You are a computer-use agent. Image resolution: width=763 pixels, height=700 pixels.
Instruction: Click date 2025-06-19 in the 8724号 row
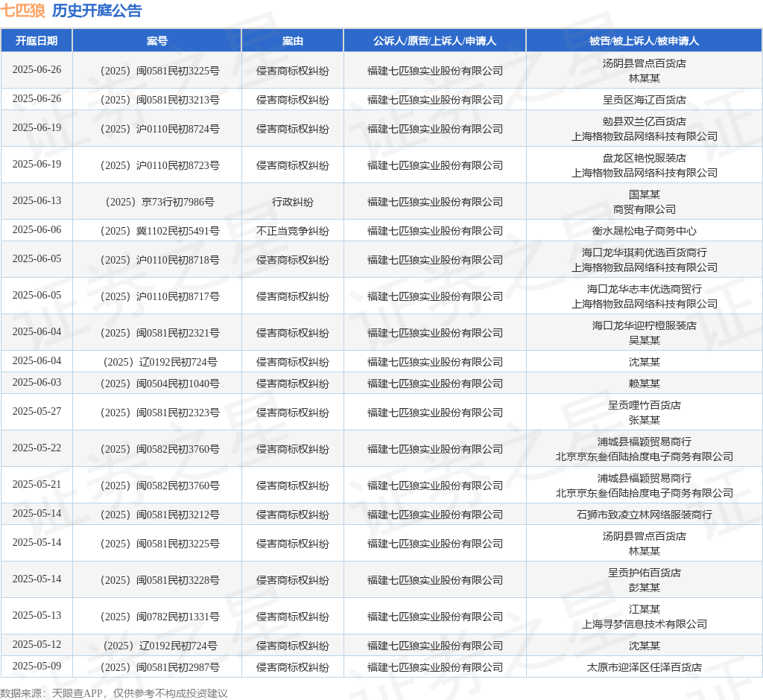tap(37, 127)
